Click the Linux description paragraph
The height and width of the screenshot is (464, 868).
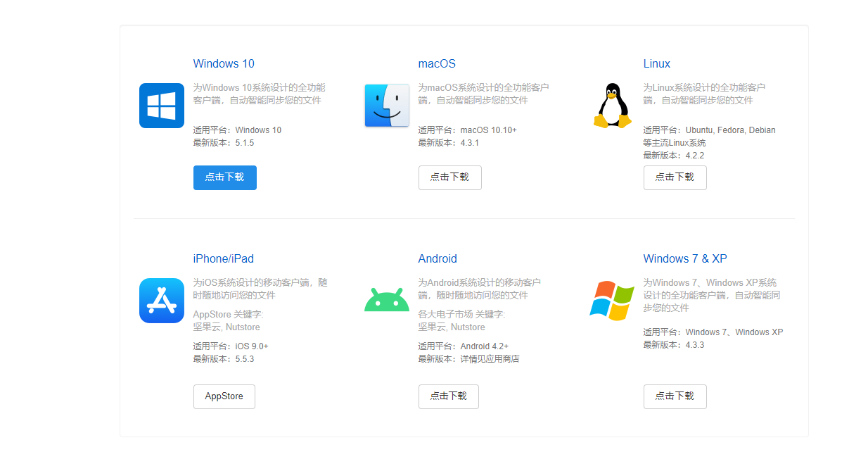pos(705,94)
